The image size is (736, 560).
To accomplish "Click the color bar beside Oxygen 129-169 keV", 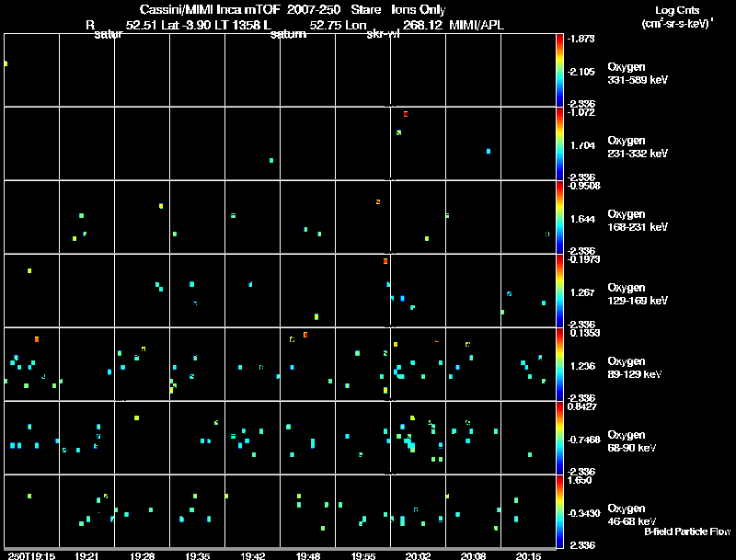I will pyautogui.click(x=559, y=291).
